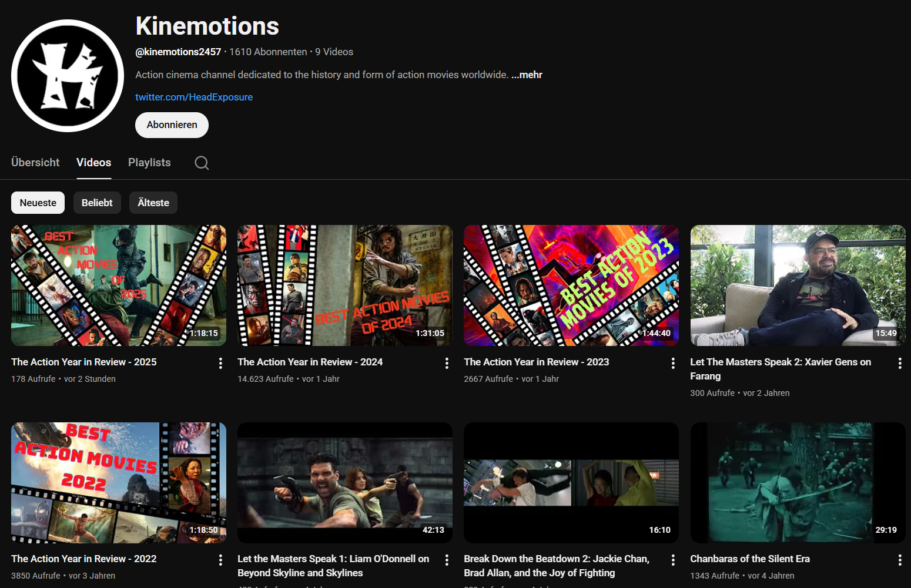Sort videos by Älteste

pyautogui.click(x=153, y=203)
